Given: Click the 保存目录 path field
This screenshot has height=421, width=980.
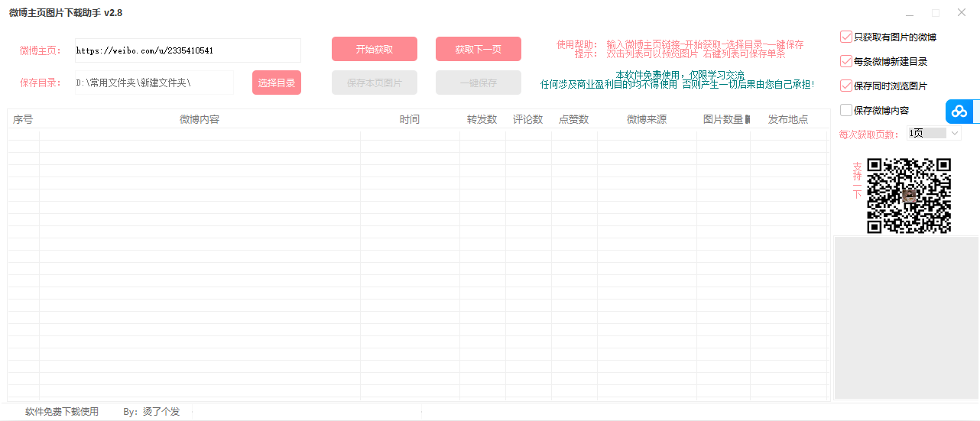Looking at the screenshot, I should pyautogui.click(x=154, y=83).
